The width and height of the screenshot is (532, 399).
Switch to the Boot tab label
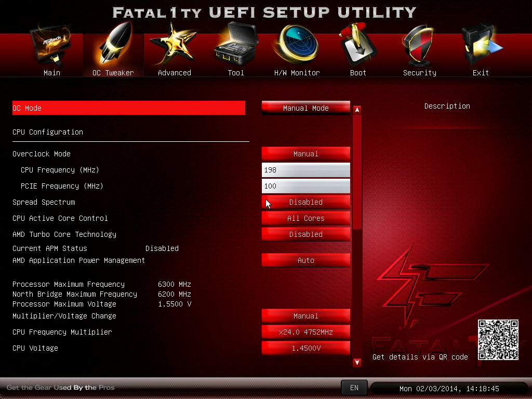coord(358,73)
